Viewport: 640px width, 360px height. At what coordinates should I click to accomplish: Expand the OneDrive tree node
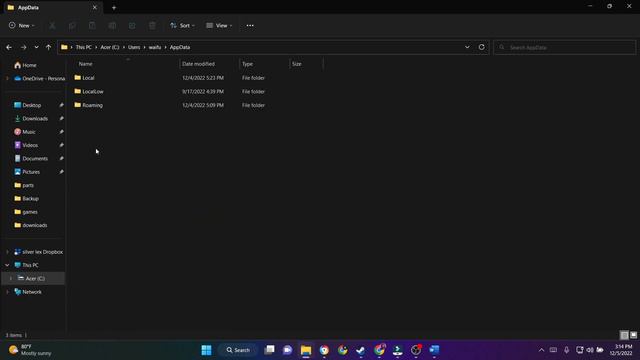7,78
